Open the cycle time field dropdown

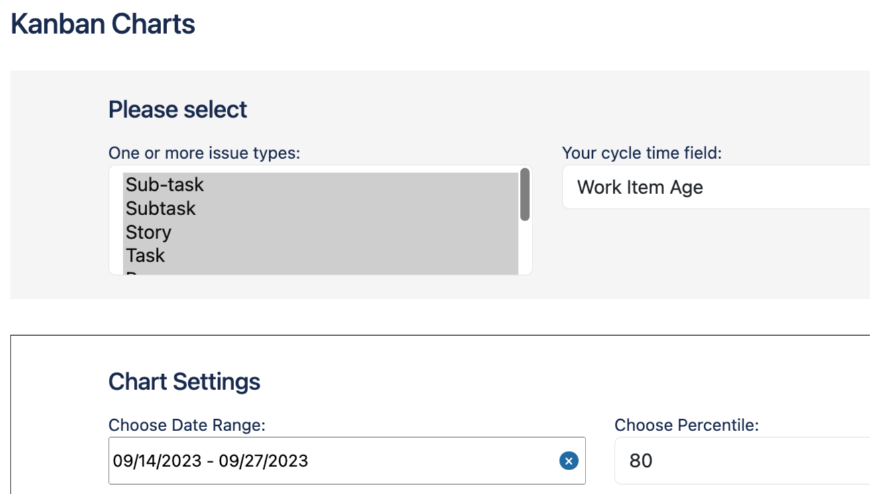click(715, 187)
